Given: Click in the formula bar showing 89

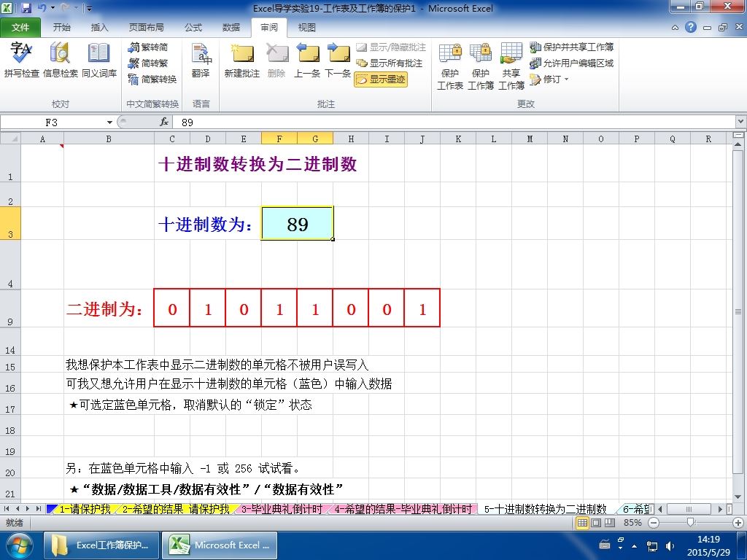Looking at the screenshot, I should coord(452,122).
